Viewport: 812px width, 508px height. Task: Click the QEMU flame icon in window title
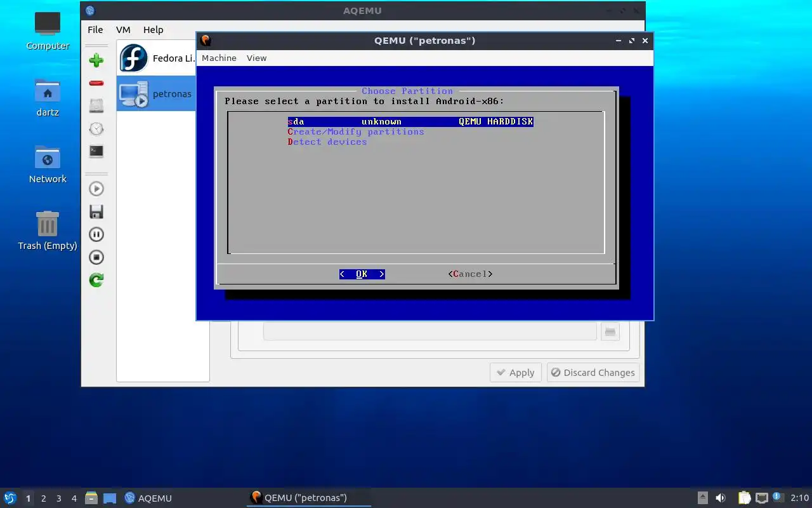coord(206,41)
